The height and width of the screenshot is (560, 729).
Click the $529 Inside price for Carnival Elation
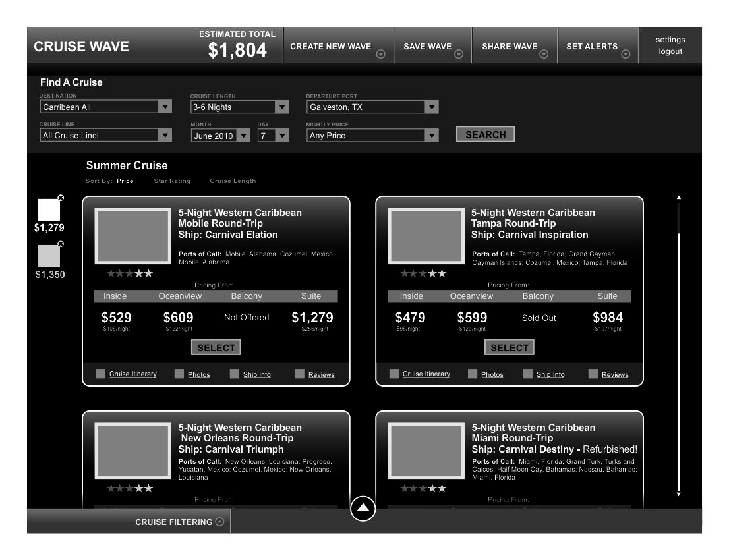pos(116,318)
